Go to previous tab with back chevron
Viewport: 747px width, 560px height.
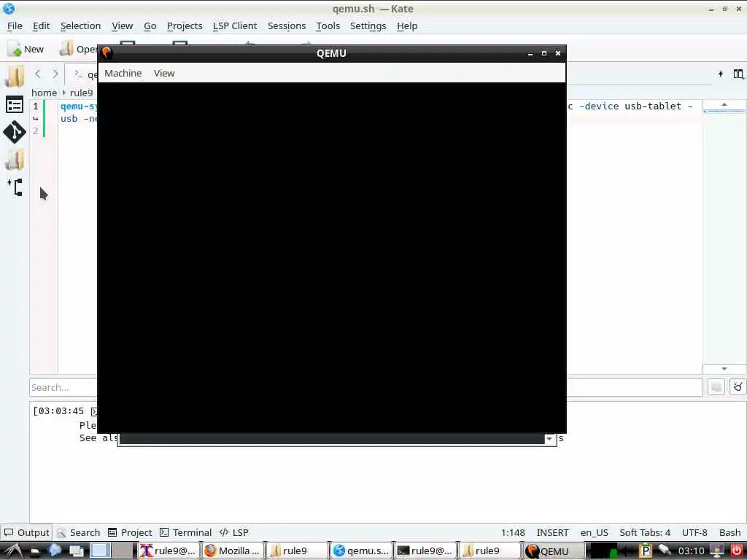[38, 74]
